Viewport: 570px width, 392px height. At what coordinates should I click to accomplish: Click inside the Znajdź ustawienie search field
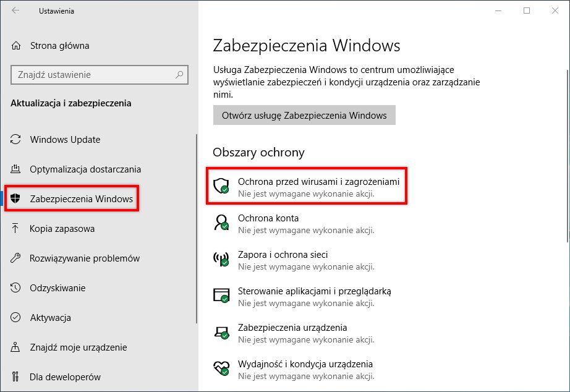(93, 74)
